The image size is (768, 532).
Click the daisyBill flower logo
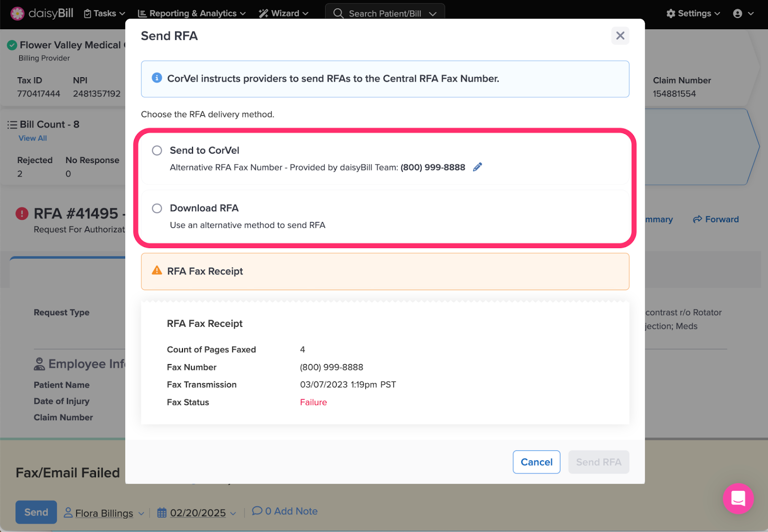click(17, 13)
